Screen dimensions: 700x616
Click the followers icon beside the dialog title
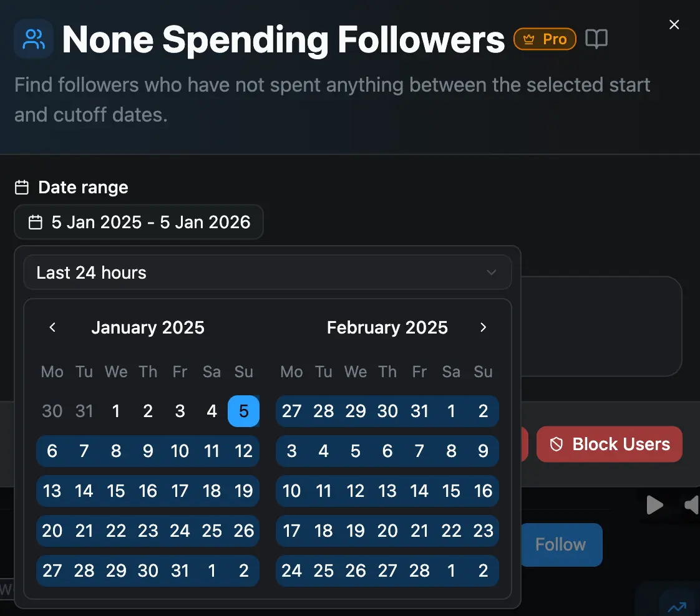[34, 39]
